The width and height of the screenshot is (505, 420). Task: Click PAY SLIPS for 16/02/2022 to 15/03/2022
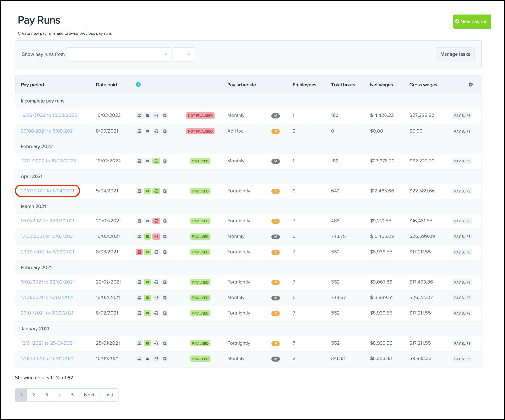462,116
